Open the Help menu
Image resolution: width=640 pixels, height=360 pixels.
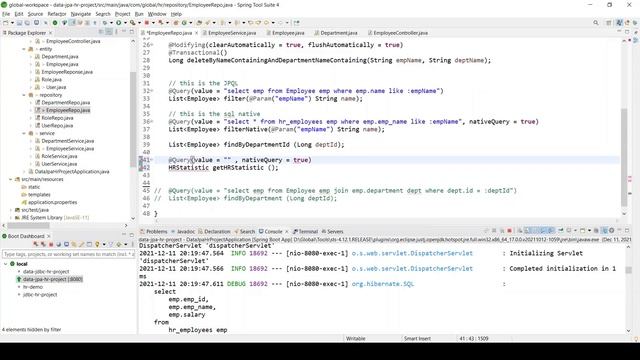pos(176,14)
